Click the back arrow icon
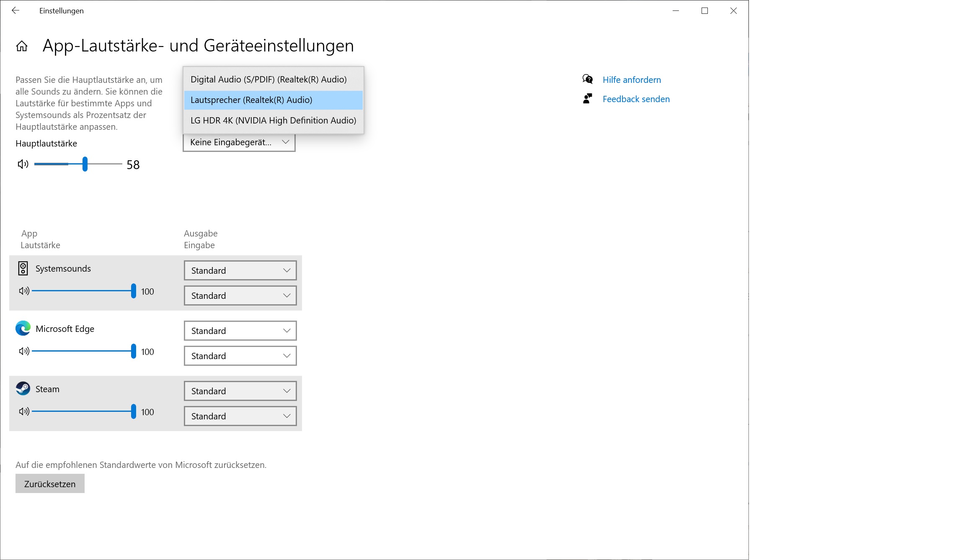The image size is (965, 560). 15,10
